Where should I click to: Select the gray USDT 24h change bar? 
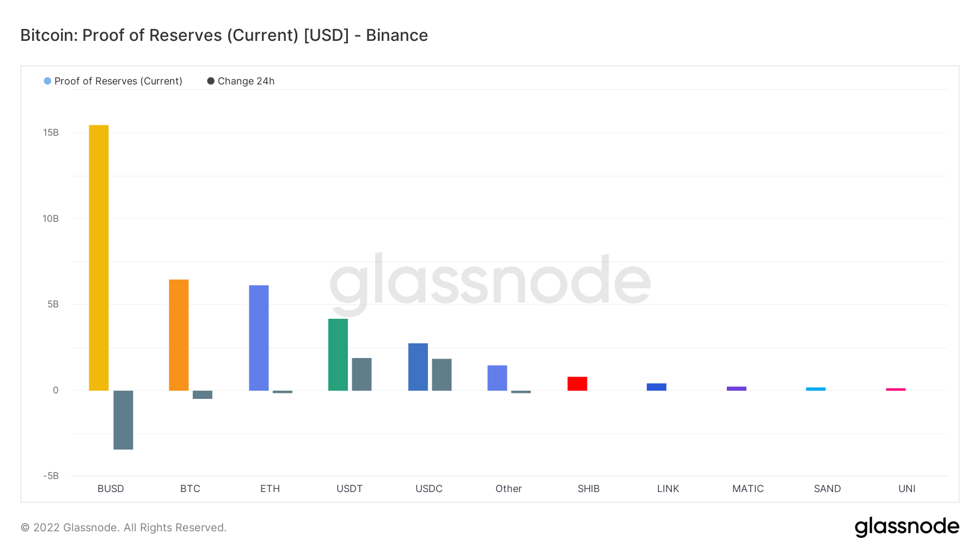[x=362, y=374]
